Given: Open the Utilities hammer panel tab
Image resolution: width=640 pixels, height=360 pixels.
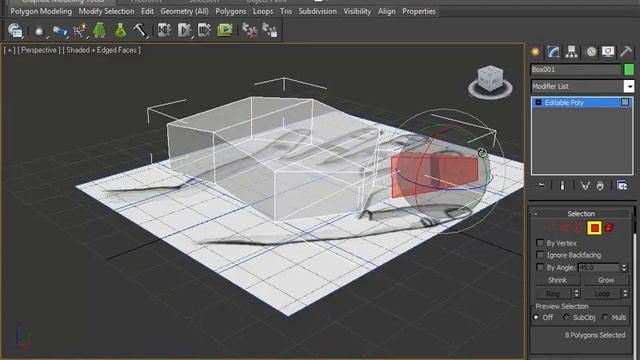Looking at the screenshot, I should pyautogui.click(x=626, y=52).
